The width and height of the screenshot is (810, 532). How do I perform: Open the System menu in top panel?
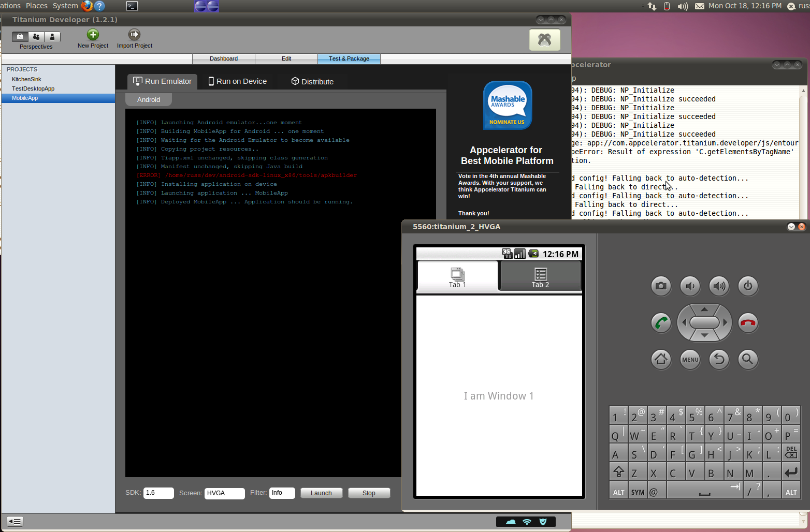65,6
